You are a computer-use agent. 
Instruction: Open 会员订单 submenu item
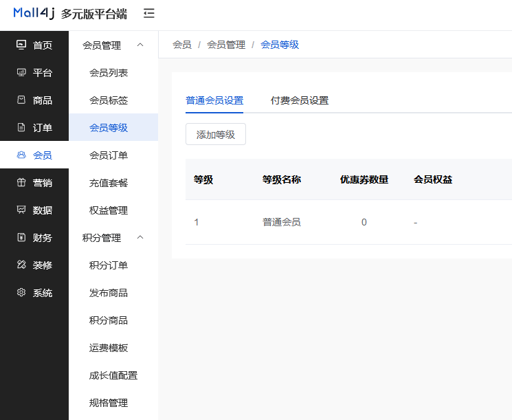[113, 155]
